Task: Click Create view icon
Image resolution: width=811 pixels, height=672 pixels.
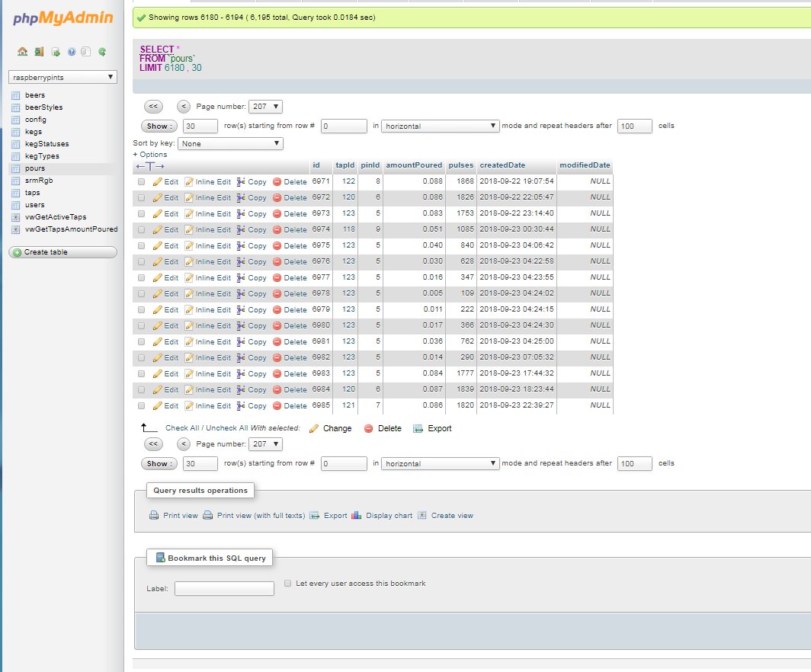Action: (422, 515)
